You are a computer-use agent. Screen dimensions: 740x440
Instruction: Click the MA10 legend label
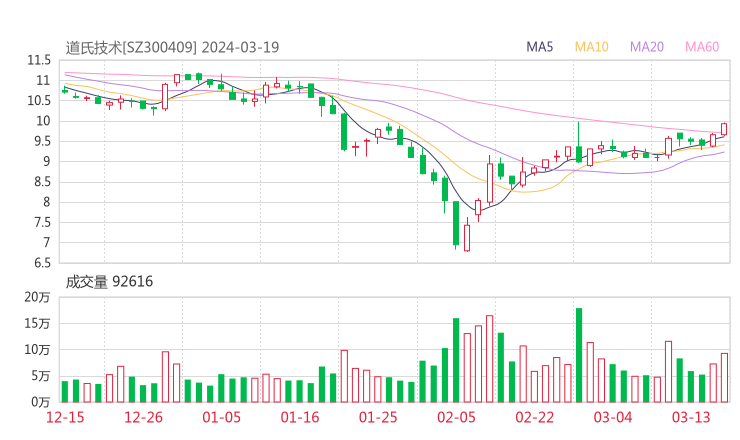click(x=591, y=47)
